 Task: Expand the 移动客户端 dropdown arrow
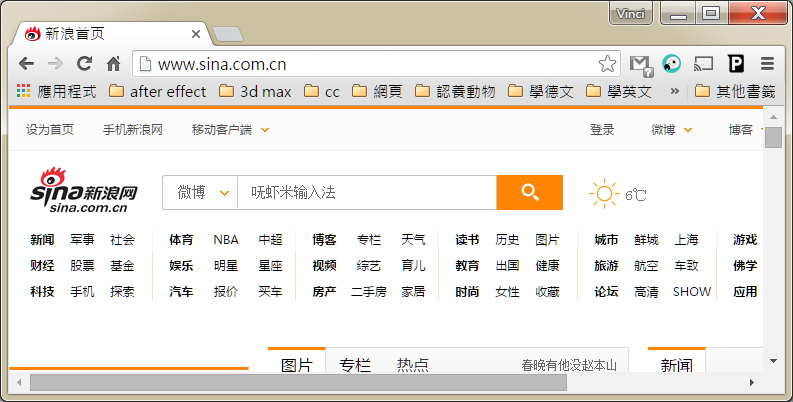[265, 130]
